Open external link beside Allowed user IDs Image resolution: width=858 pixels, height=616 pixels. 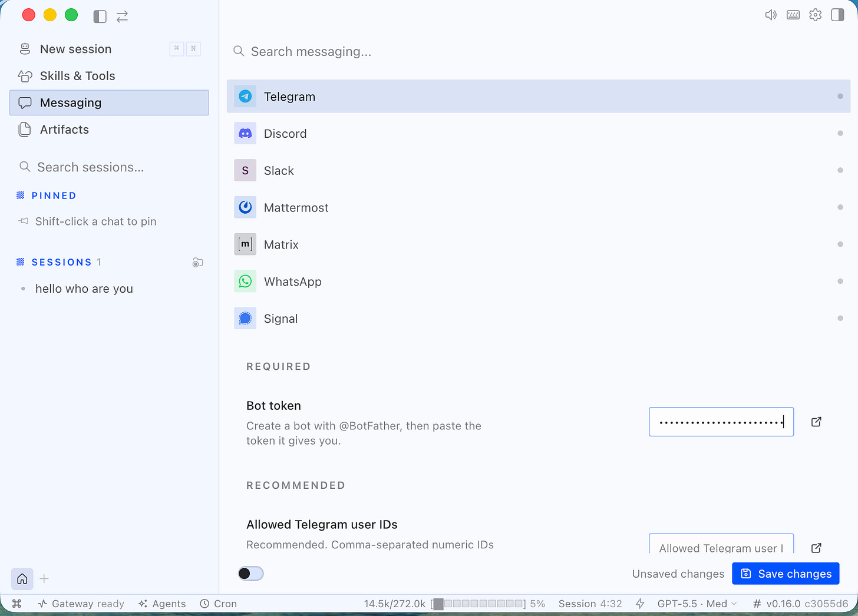pyautogui.click(x=816, y=548)
